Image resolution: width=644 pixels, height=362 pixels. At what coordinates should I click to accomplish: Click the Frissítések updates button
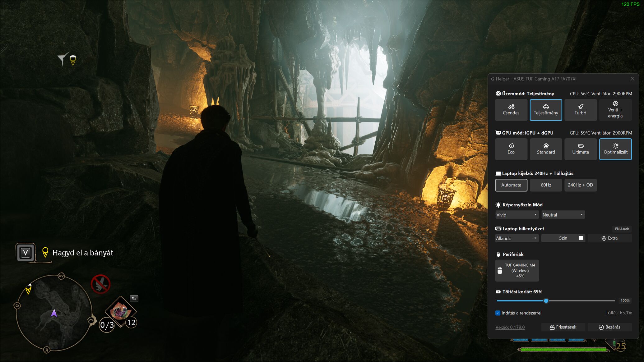pyautogui.click(x=563, y=327)
